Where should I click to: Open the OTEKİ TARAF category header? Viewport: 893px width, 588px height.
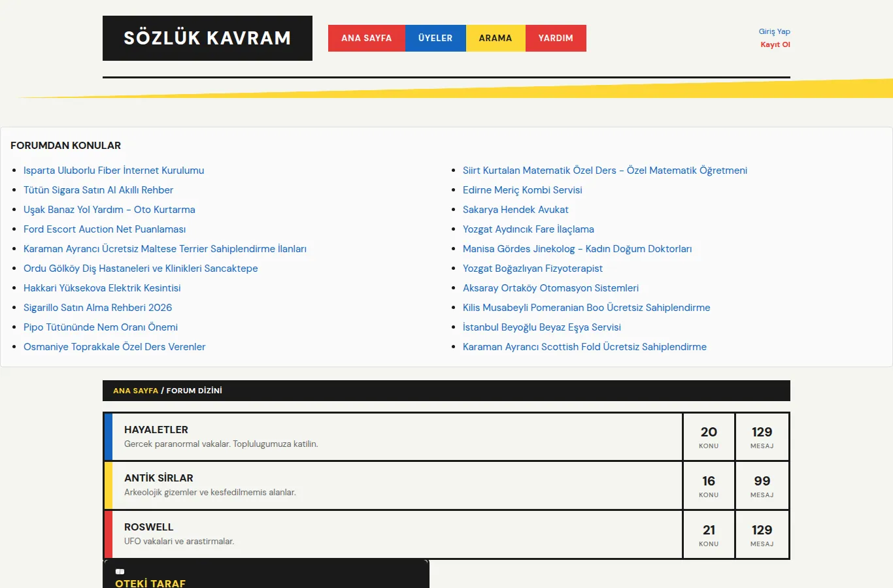coord(150,583)
